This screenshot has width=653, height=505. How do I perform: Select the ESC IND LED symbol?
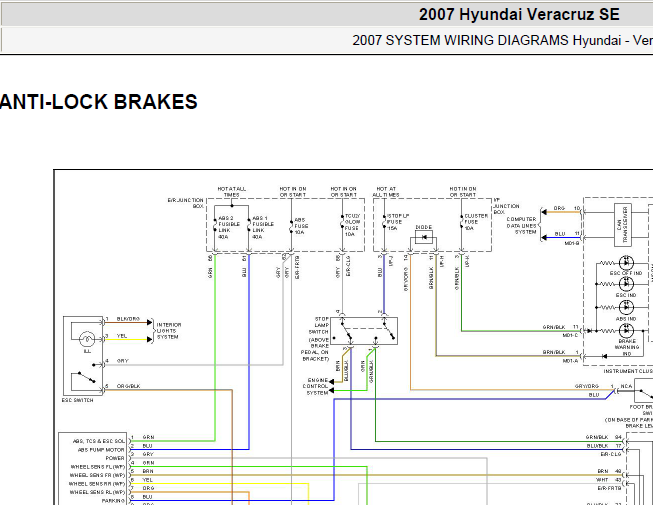click(626, 284)
